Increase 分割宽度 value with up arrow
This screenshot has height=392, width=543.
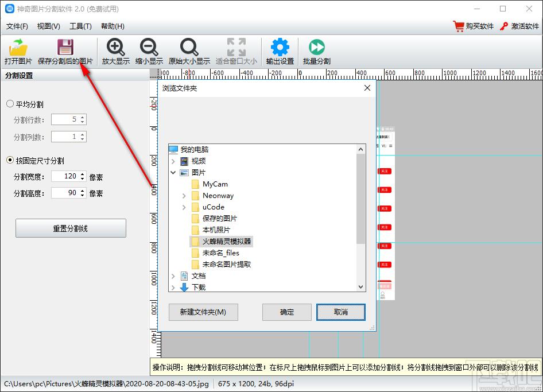pyautogui.click(x=83, y=174)
